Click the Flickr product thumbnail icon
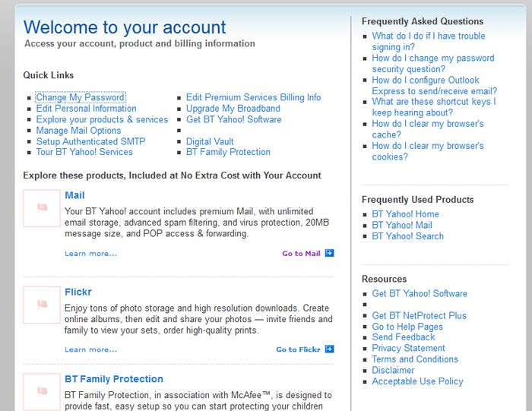The image size is (532, 411). (x=42, y=305)
